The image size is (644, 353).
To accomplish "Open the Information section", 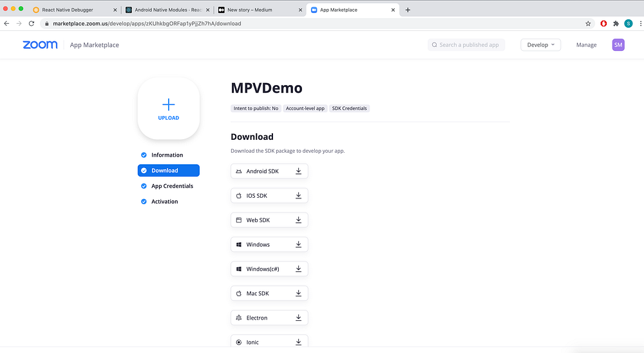I will 167,155.
